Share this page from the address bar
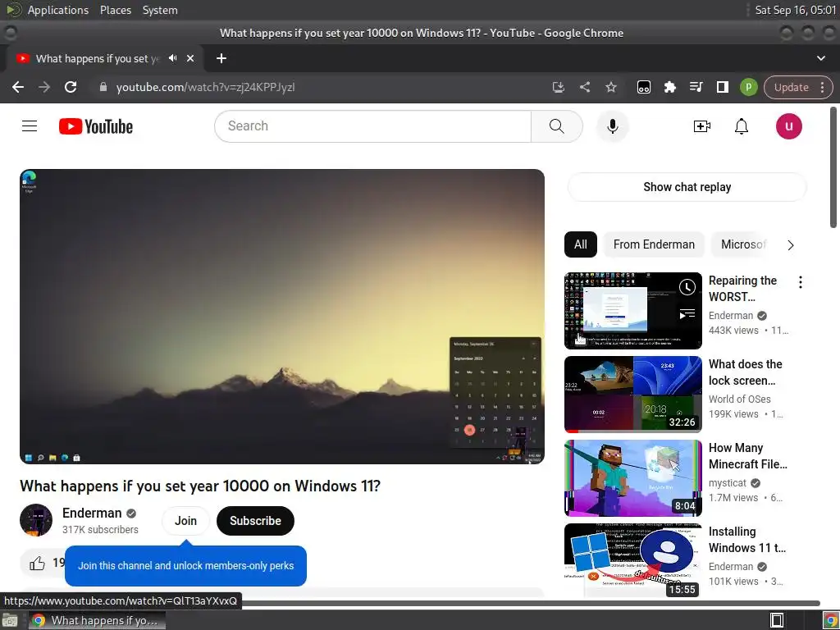This screenshot has width=840, height=630. pos(585,87)
